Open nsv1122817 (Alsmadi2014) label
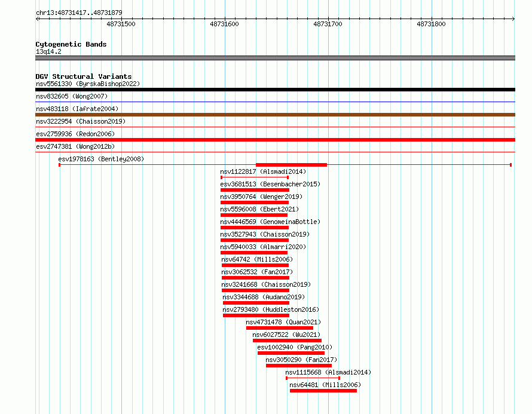 point(263,171)
